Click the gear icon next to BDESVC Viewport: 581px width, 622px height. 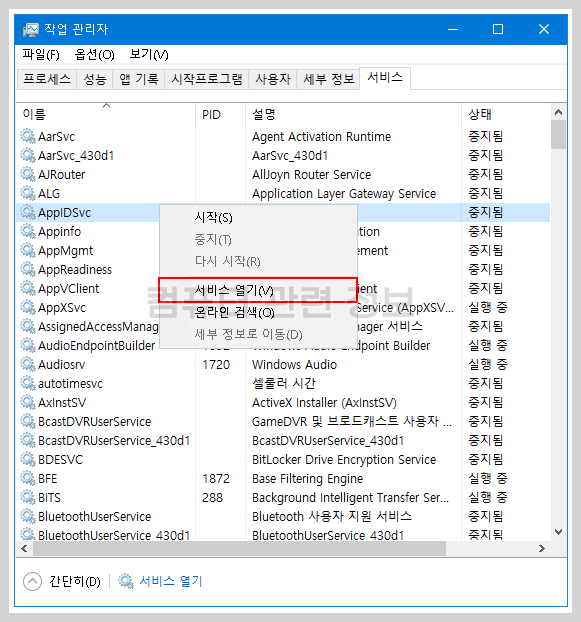pos(28,459)
